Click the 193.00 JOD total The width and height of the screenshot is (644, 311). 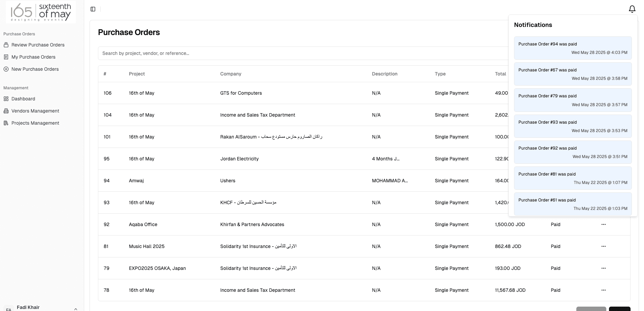[x=508, y=268]
